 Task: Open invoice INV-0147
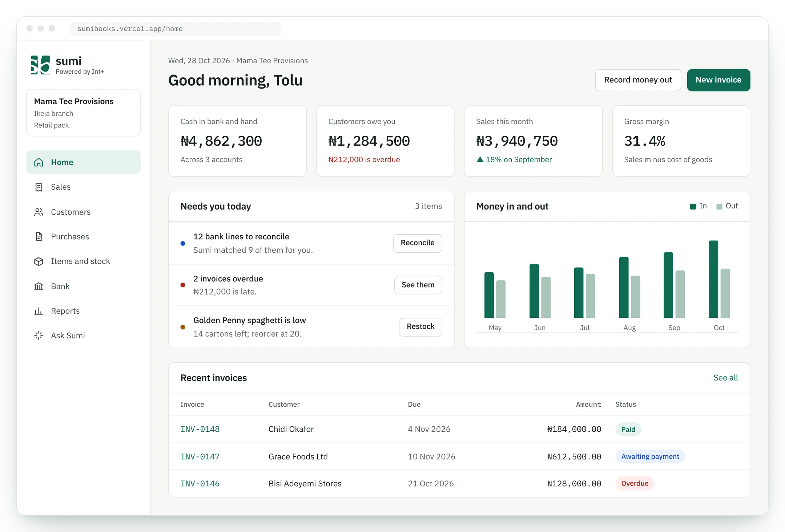[200, 457]
